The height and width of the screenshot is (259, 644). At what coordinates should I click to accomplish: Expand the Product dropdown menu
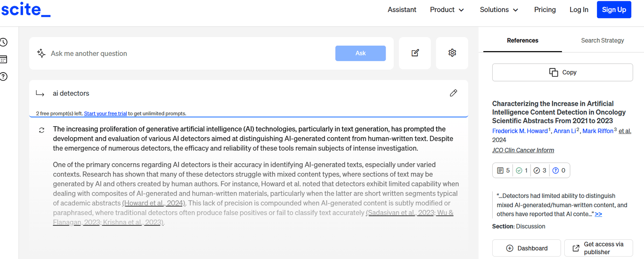coord(447,10)
